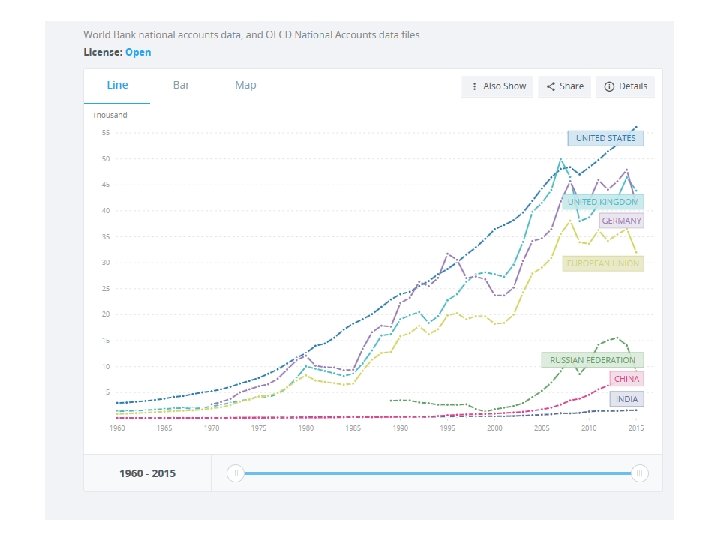720x540 pixels.
Task: Click the European Union legend label
Action: [603, 264]
